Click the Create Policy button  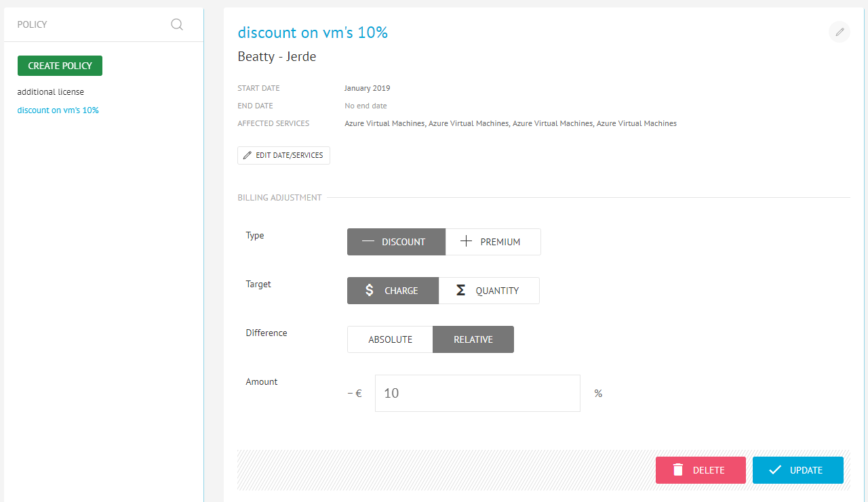point(60,66)
